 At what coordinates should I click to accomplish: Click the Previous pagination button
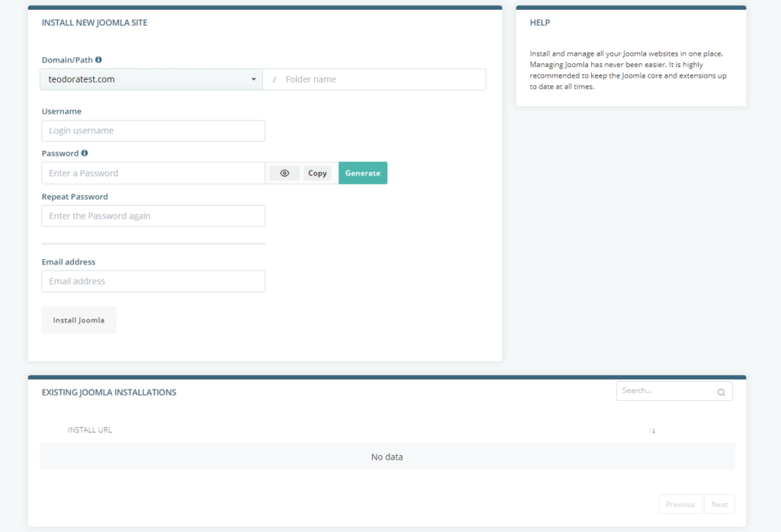(x=680, y=504)
